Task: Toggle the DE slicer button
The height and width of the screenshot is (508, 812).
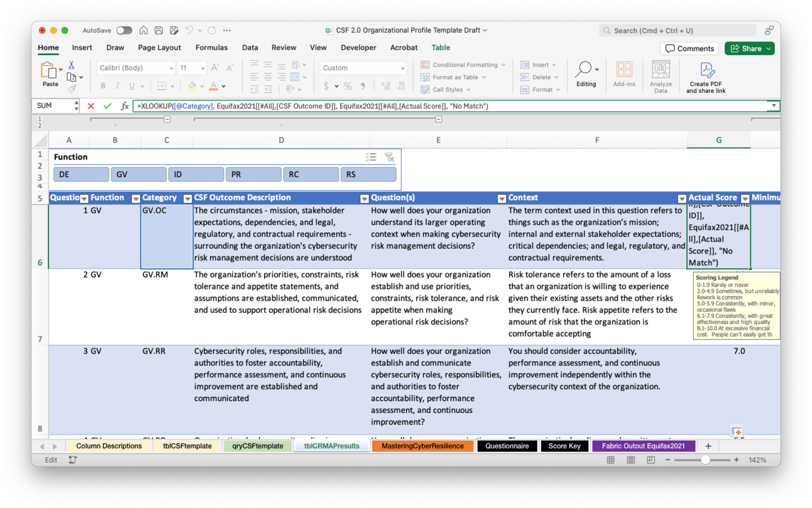Action: tap(81, 175)
